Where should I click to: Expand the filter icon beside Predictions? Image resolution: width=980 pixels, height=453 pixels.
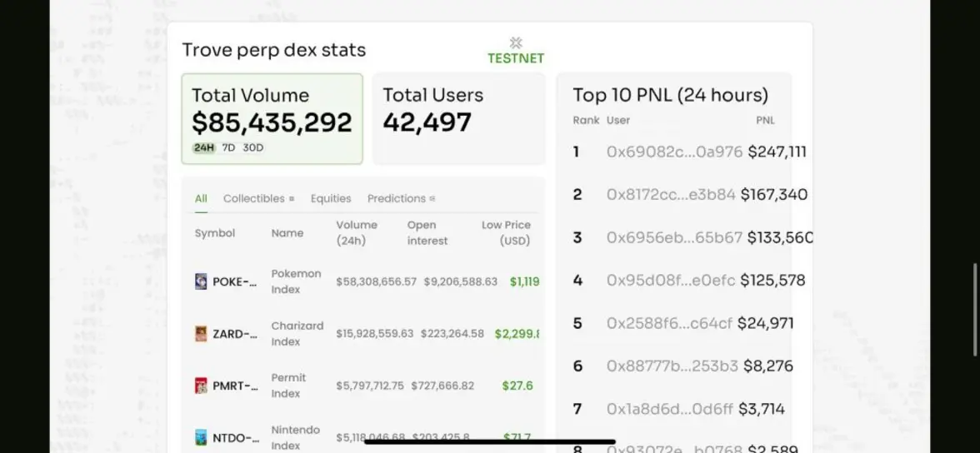[432, 199]
